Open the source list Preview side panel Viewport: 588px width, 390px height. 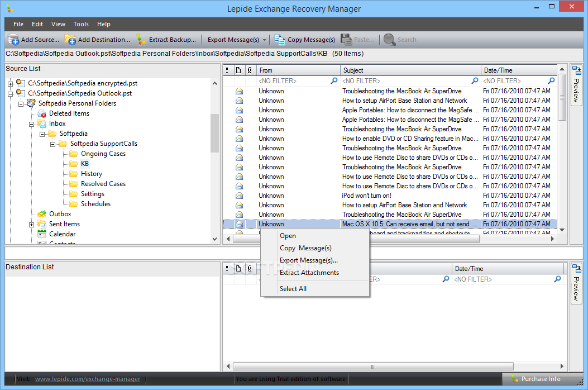tap(576, 85)
